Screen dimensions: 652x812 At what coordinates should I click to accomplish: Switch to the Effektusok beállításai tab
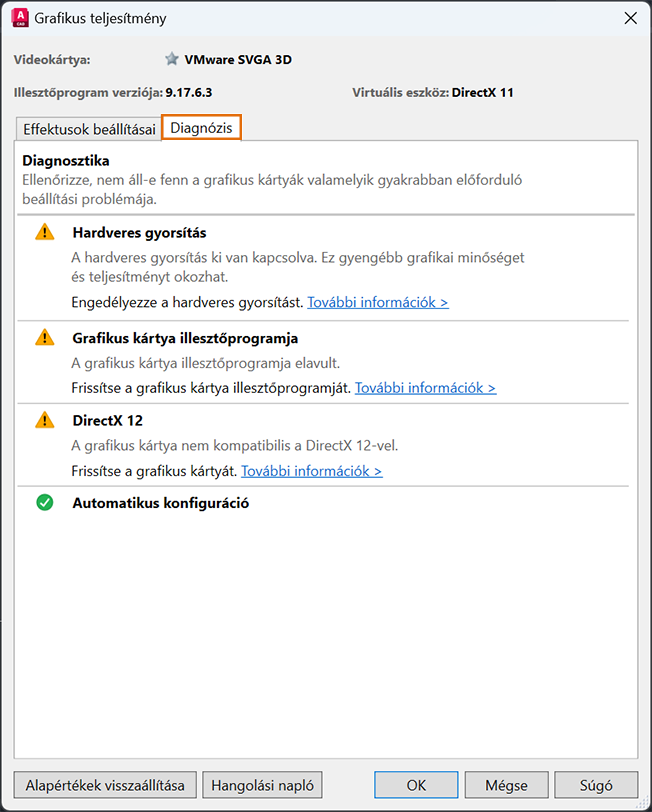[89, 129]
